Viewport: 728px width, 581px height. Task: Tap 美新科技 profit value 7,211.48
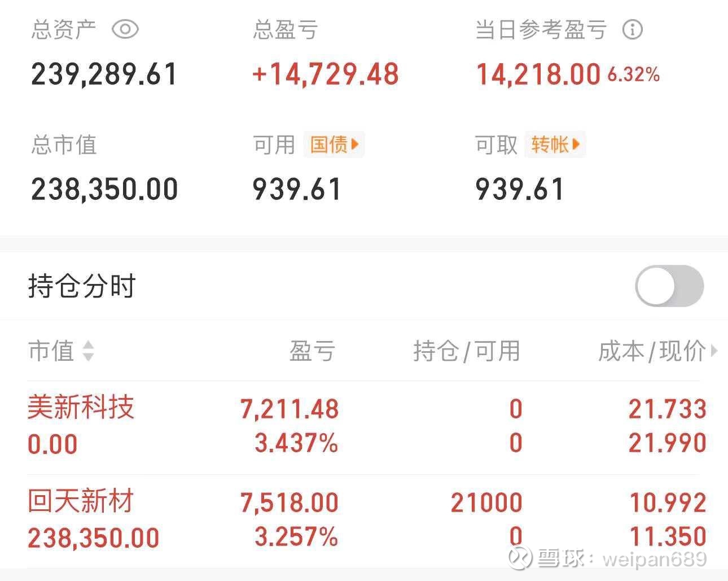point(290,409)
